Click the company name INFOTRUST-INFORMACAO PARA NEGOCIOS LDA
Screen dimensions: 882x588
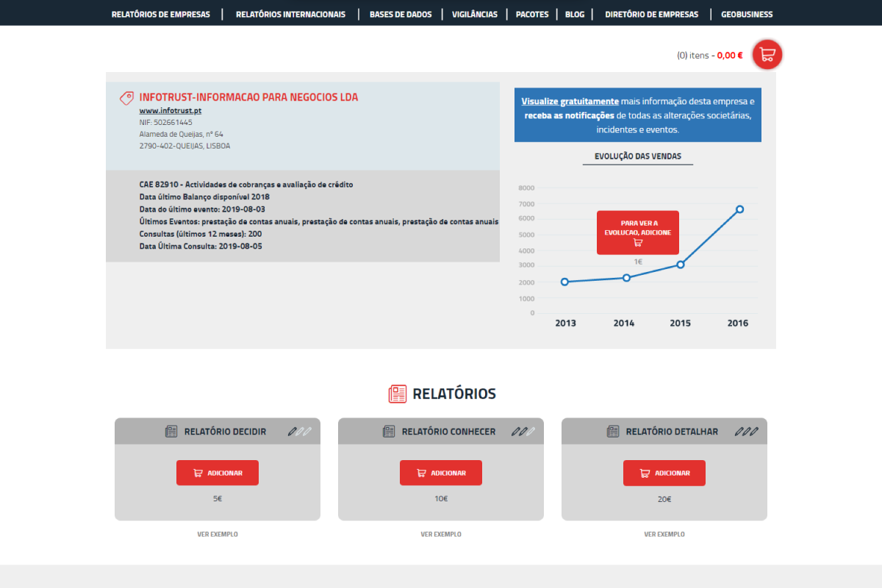click(x=248, y=97)
